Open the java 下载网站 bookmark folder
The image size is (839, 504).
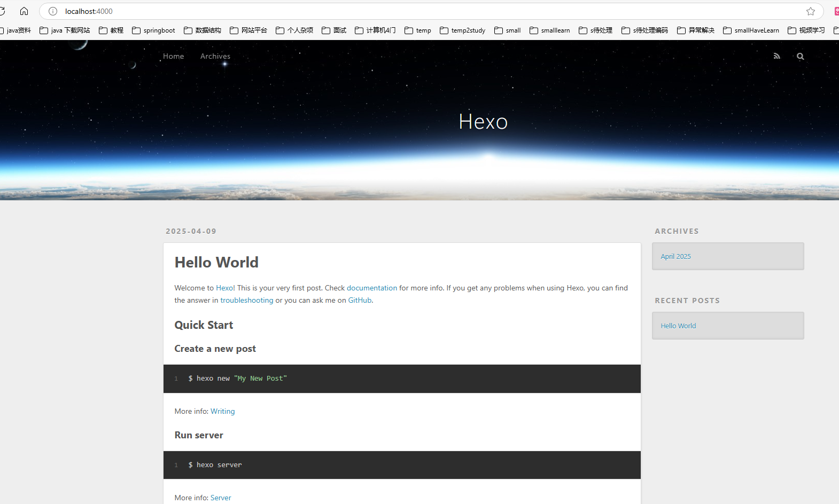[x=65, y=30]
